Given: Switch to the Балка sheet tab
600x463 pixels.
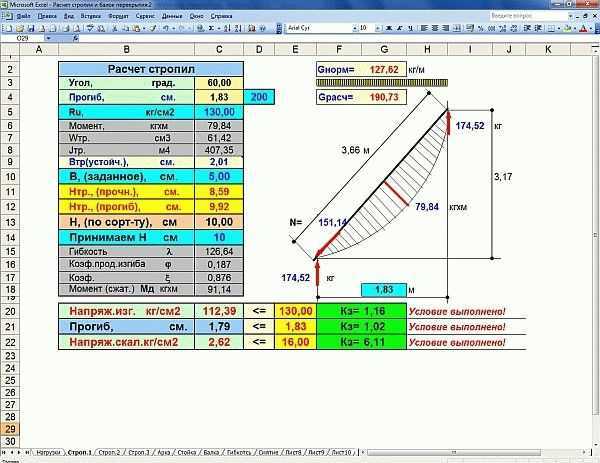Looking at the screenshot, I should pyautogui.click(x=211, y=453).
